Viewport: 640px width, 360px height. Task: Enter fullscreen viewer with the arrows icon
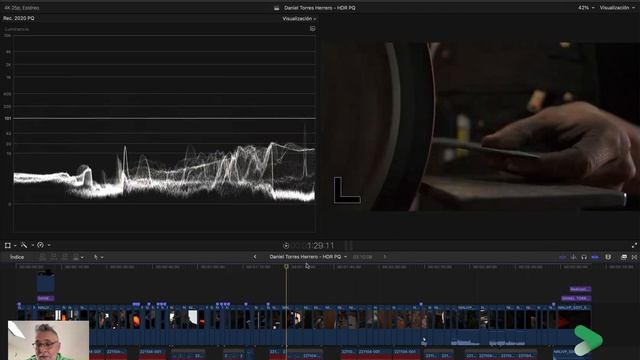coord(634,245)
